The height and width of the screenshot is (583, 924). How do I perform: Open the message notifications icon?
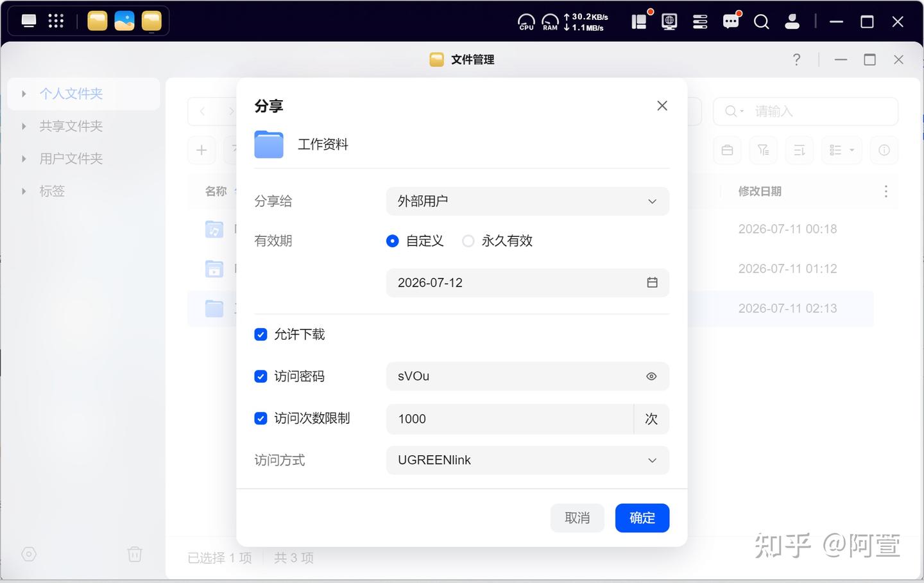coord(731,21)
